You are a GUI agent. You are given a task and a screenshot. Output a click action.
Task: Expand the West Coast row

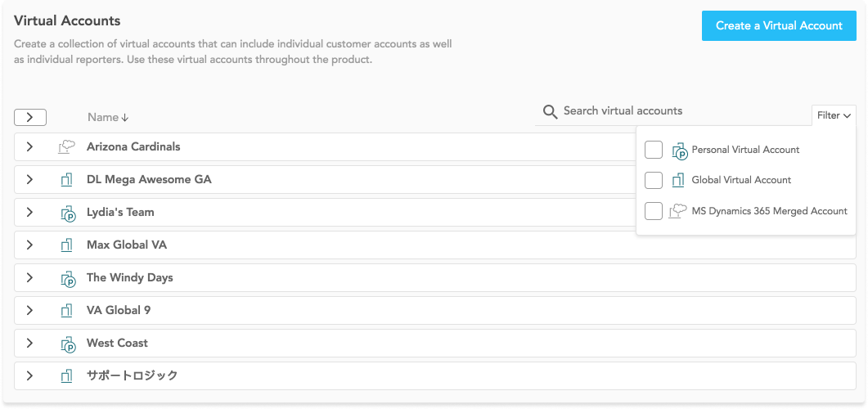[x=30, y=343]
